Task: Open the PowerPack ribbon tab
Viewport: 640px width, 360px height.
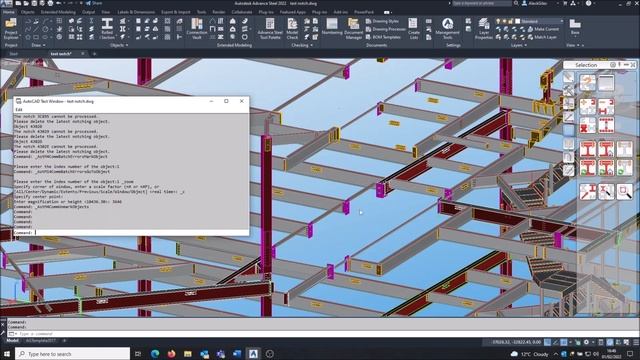Action: tap(364, 12)
